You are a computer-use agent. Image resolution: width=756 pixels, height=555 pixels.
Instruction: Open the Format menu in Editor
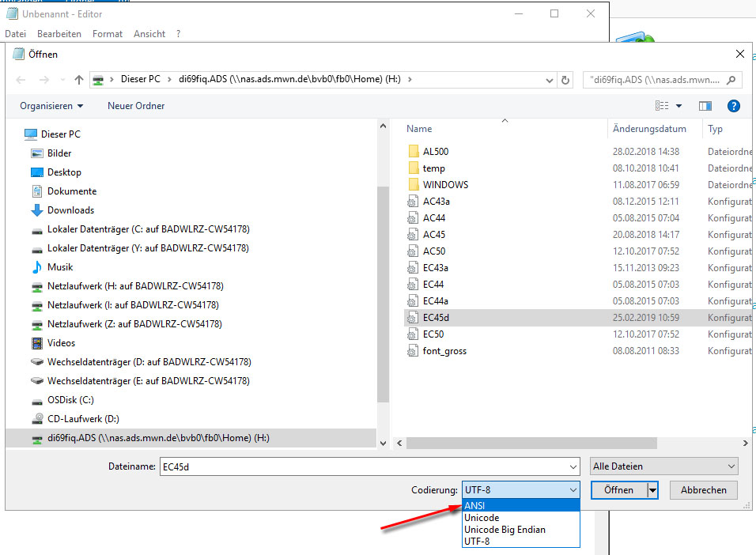pos(108,34)
